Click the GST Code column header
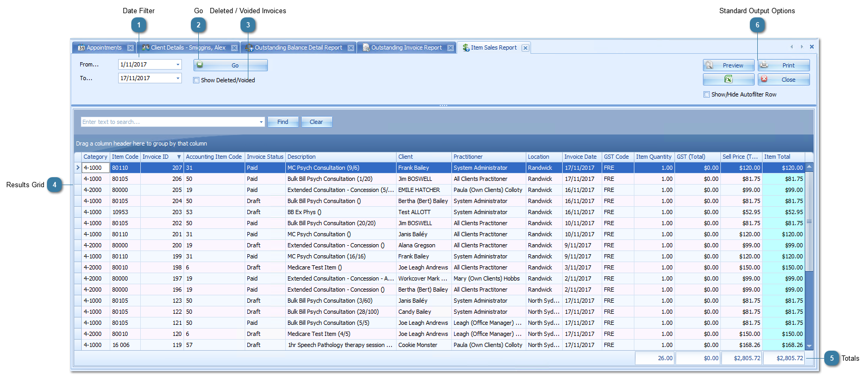This screenshot has width=868, height=376. [x=618, y=157]
